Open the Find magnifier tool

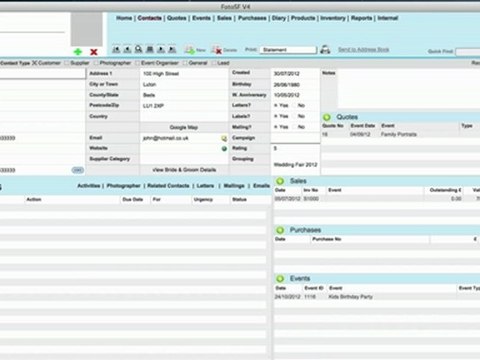139,50
